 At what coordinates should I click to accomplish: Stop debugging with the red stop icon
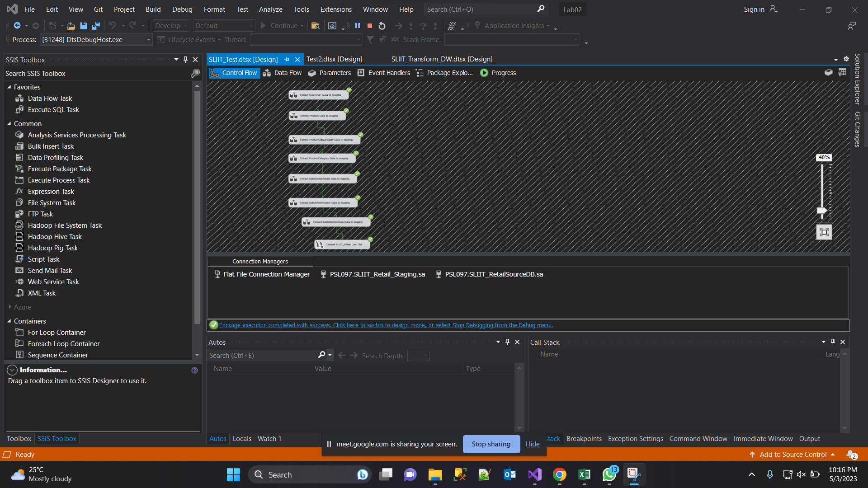[x=370, y=26]
